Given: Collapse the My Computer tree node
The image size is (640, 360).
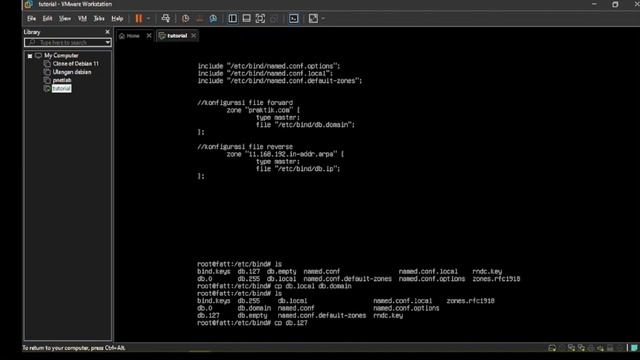Looking at the screenshot, I should (x=30, y=56).
